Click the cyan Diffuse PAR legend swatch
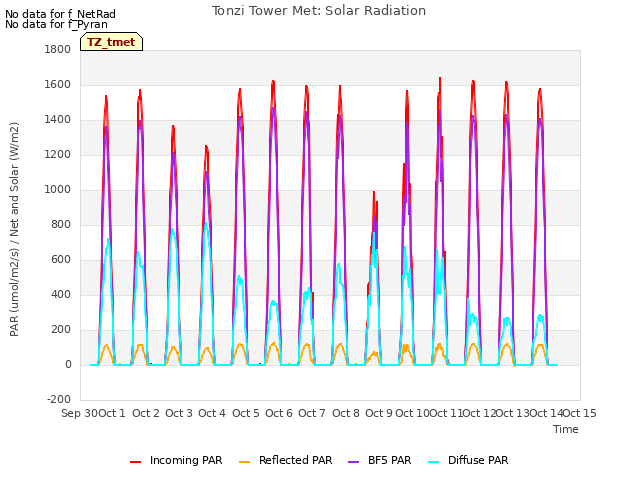640x480 pixels. pos(434,462)
